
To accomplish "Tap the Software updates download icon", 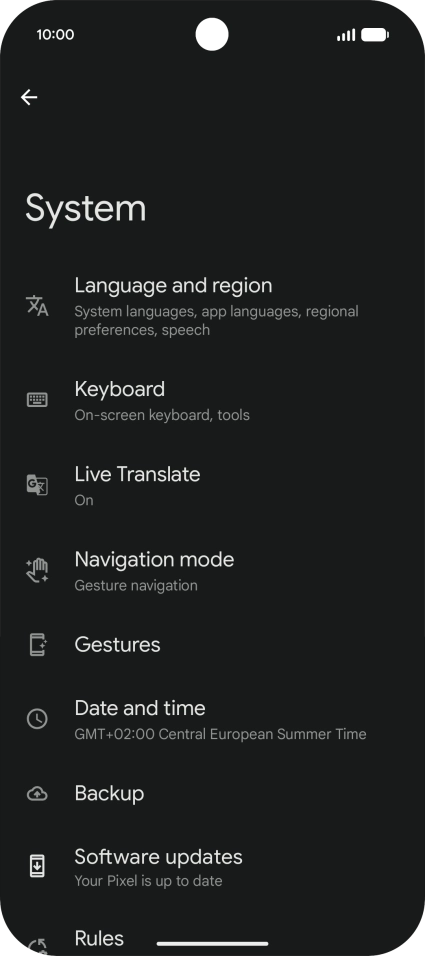I will 37,866.
